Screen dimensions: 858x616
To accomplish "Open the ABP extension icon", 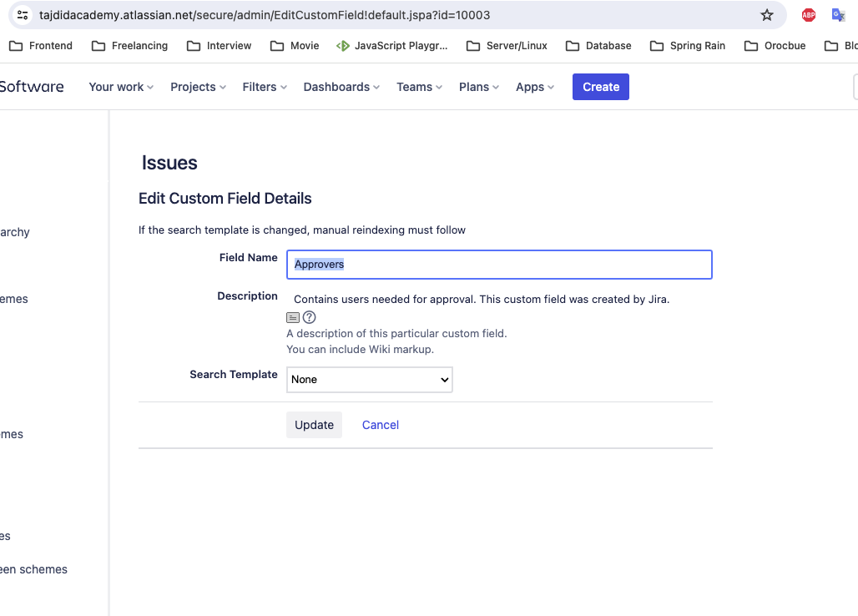I will point(808,15).
